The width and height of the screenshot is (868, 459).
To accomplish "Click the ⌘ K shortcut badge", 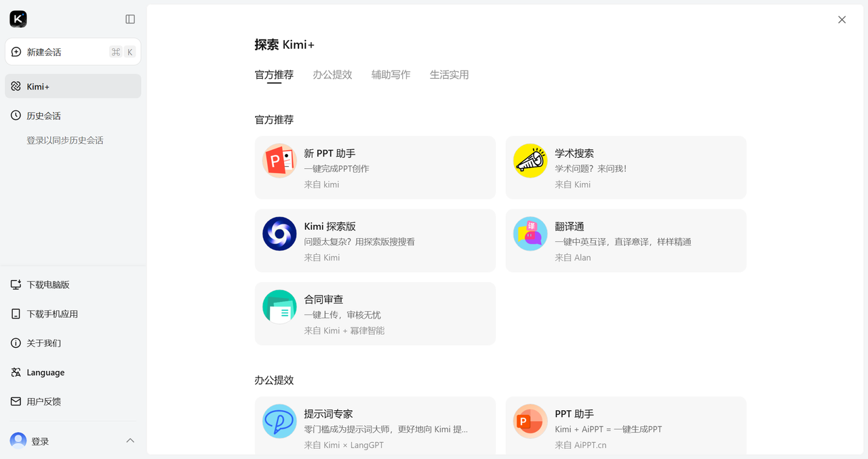I will pyautogui.click(x=123, y=52).
